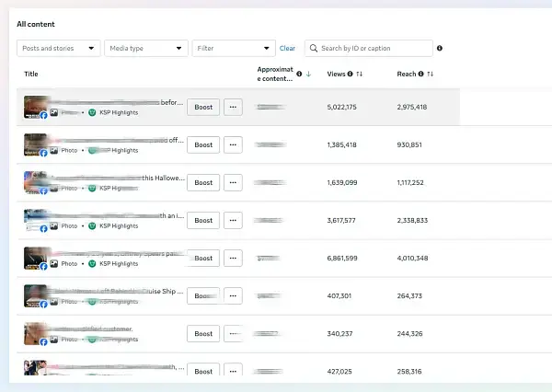The height and width of the screenshot is (392, 552).
Task: Sort table by Views arrows icon
Action: (360, 74)
